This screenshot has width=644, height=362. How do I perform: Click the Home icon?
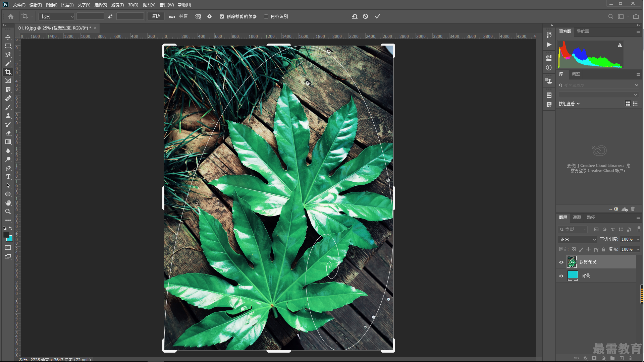tap(11, 16)
